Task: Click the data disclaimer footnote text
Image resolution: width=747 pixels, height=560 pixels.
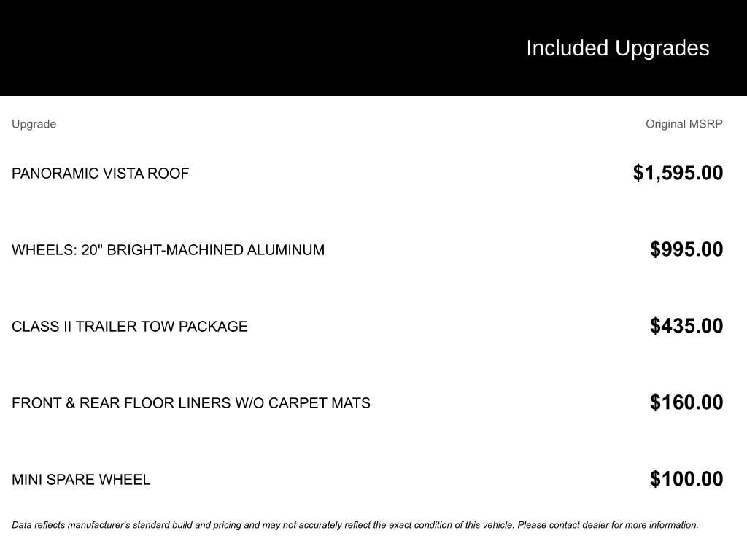Action: click(x=355, y=525)
